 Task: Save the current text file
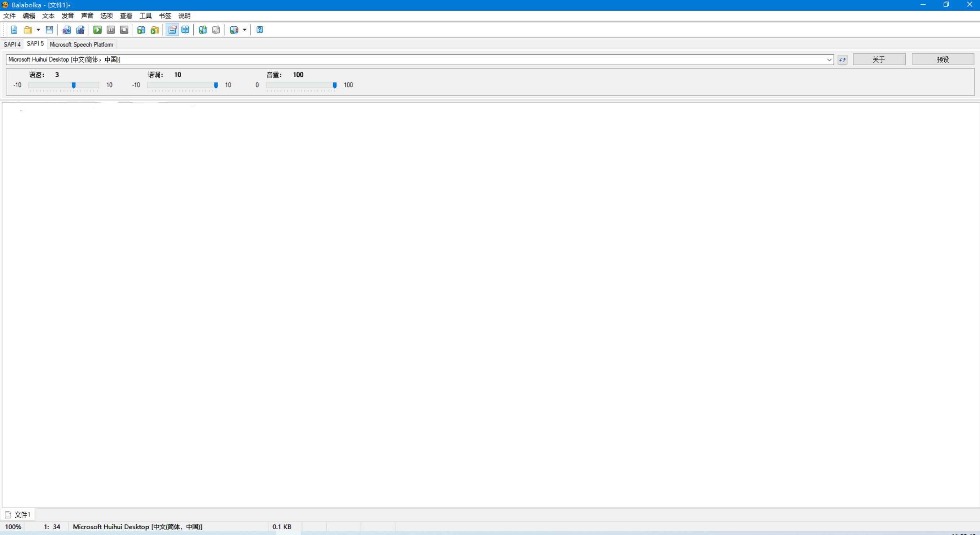click(x=49, y=30)
